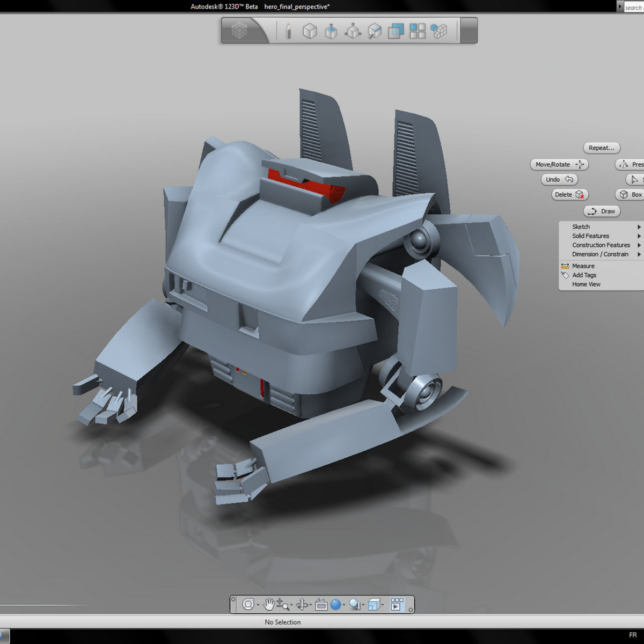Open the application cube menu button
The height and width of the screenshot is (644, 644).
click(239, 31)
